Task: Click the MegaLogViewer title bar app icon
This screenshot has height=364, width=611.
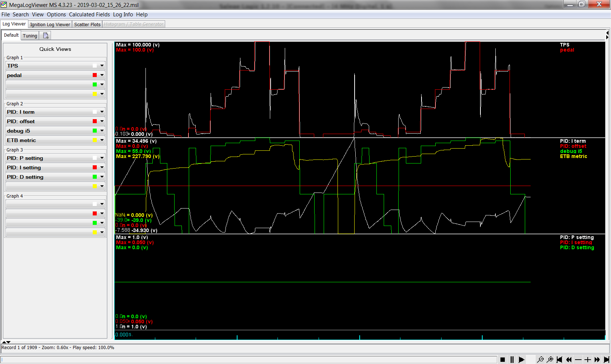Action: pyautogui.click(x=4, y=5)
